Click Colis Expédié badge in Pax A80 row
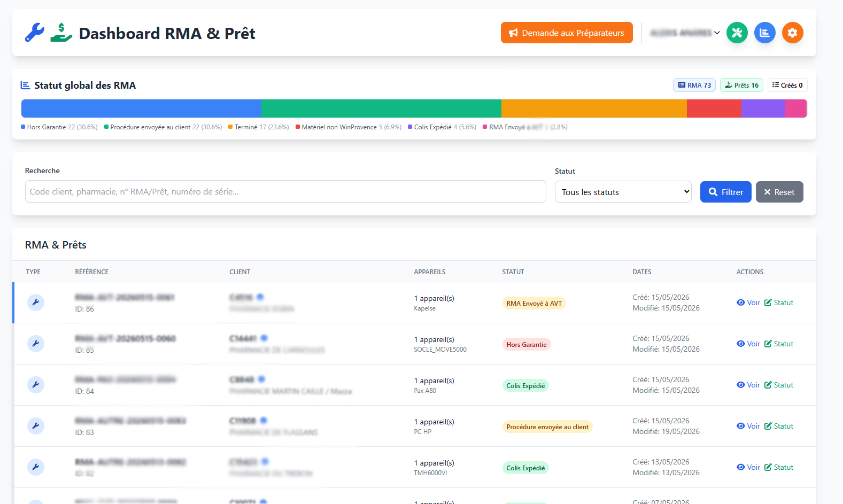843x504 pixels. [x=525, y=385]
